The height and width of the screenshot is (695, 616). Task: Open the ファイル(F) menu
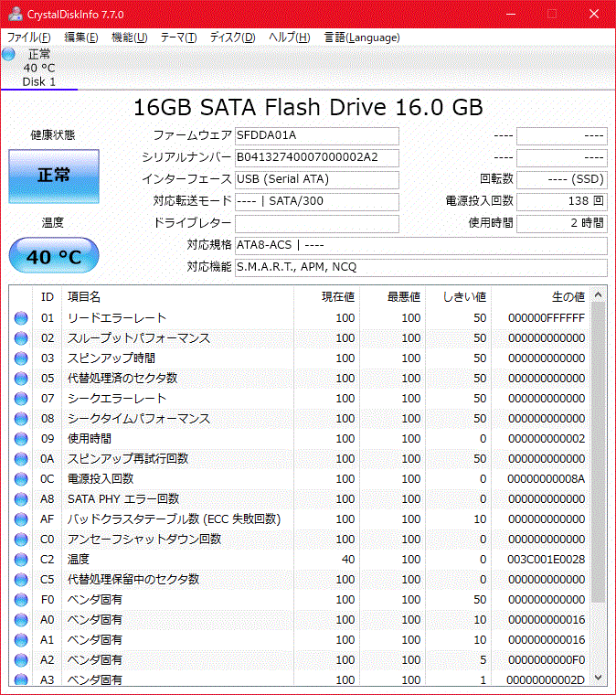point(28,37)
